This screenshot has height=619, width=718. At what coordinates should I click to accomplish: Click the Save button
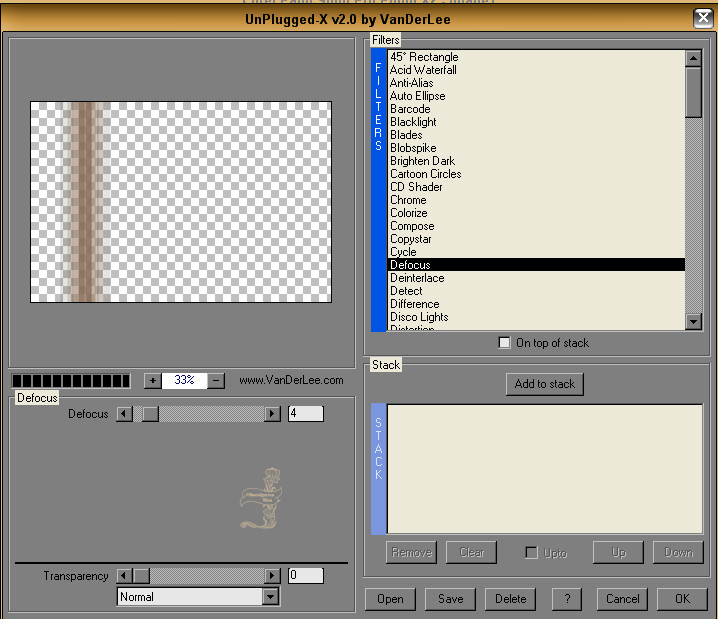click(450, 599)
